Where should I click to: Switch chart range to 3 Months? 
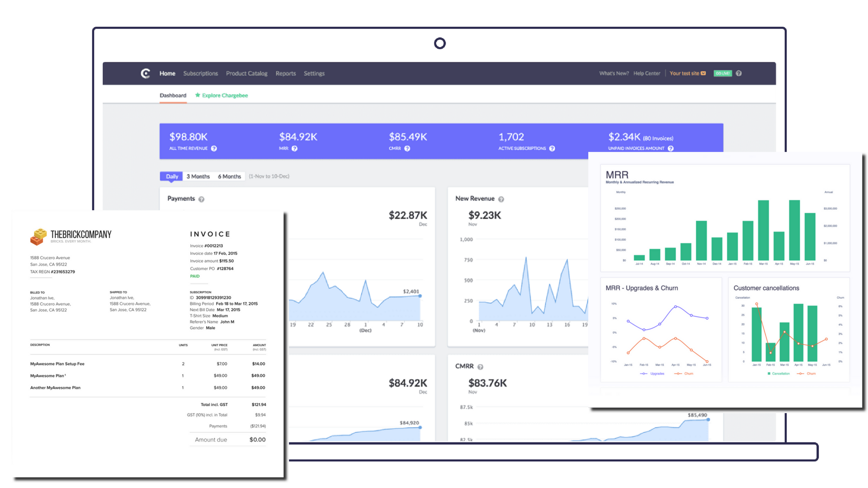pyautogui.click(x=198, y=177)
